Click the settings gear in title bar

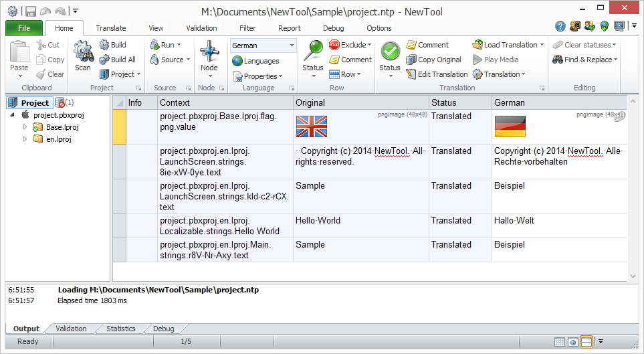[13, 11]
